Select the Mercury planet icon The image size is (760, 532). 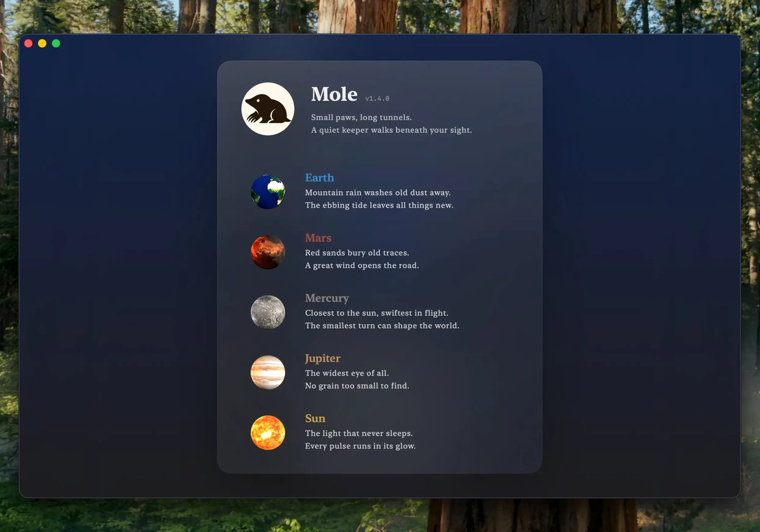click(x=268, y=312)
